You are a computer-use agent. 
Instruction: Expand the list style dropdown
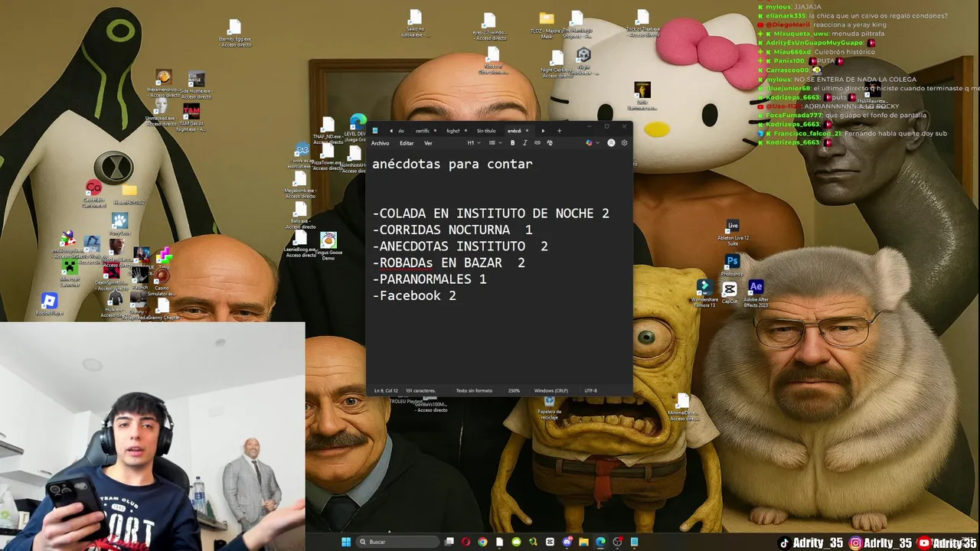point(495,143)
